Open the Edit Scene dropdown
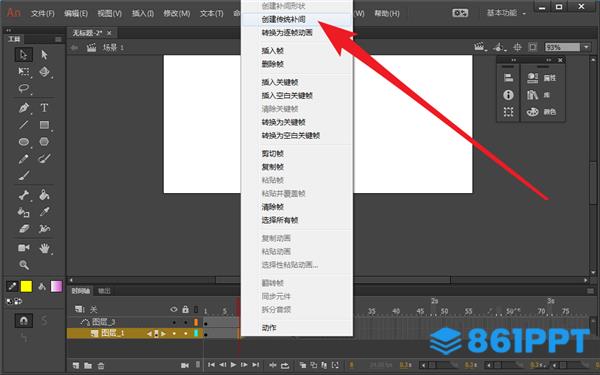The width and height of the screenshot is (600, 375). pos(480,47)
